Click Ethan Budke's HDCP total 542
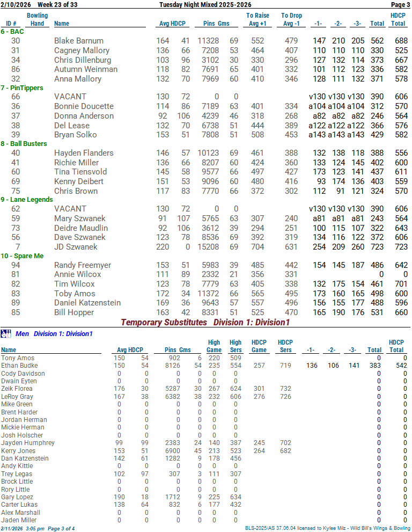Image resolution: width=412 pixels, height=532 pixels. point(401,366)
